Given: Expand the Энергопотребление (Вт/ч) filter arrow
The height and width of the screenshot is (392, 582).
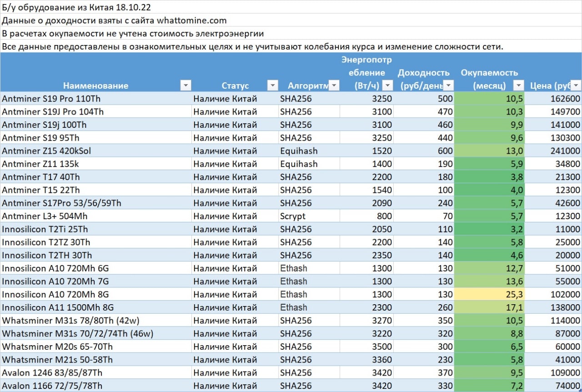Looking at the screenshot, I should click(387, 85).
